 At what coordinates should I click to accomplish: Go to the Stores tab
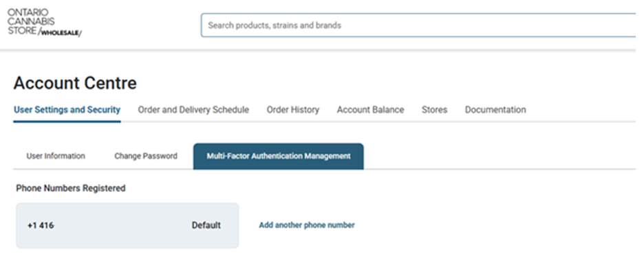(x=435, y=110)
